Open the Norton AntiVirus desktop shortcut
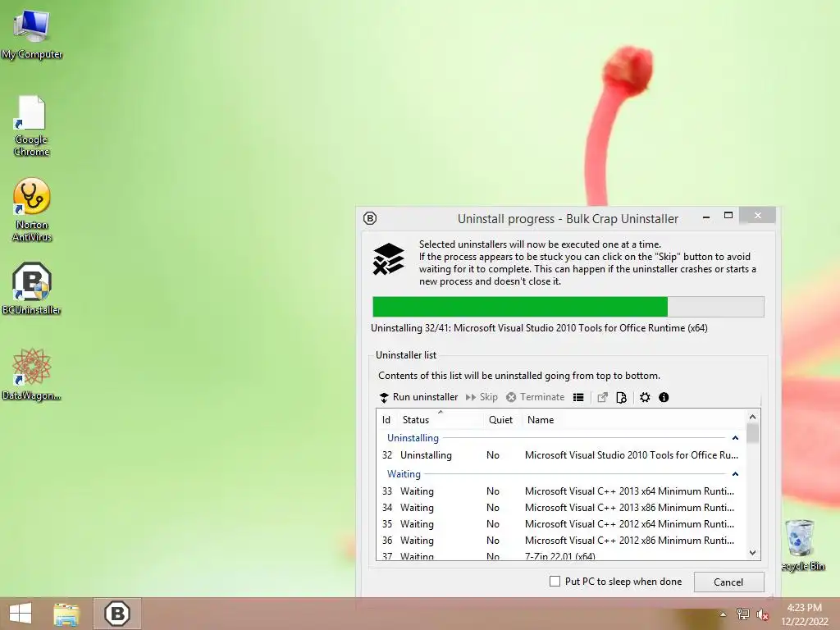Image resolution: width=840 pixels, height=630 pixels. click(32, 211)
